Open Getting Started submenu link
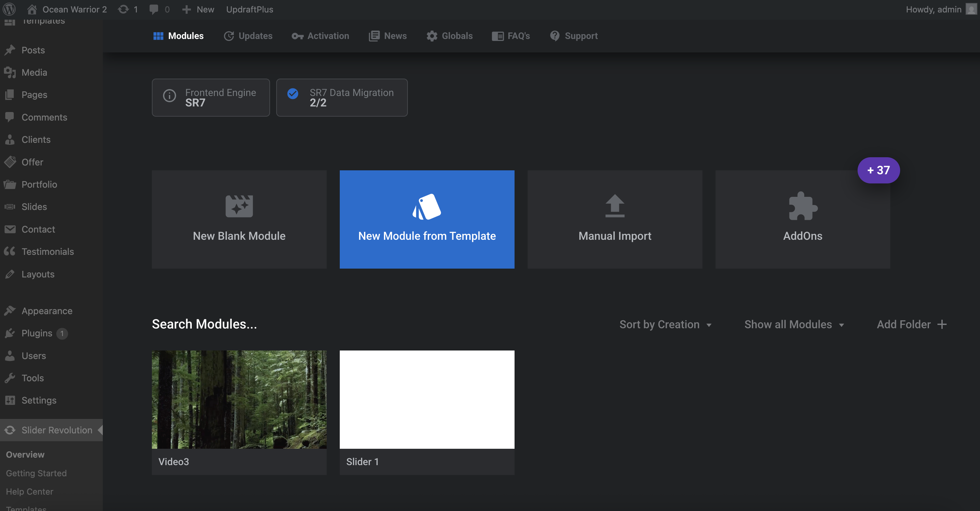980x511 pixels. 36,473
